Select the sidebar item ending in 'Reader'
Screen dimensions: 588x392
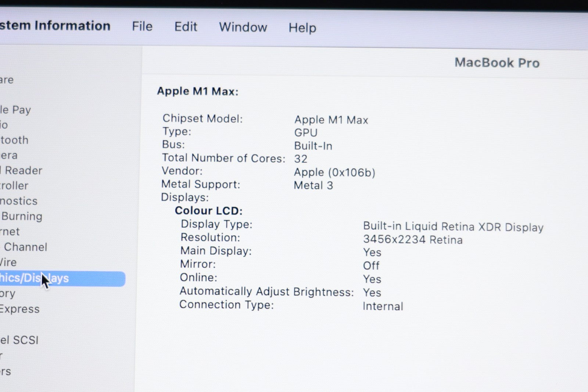pyautogui.click(x=21, y=170)
